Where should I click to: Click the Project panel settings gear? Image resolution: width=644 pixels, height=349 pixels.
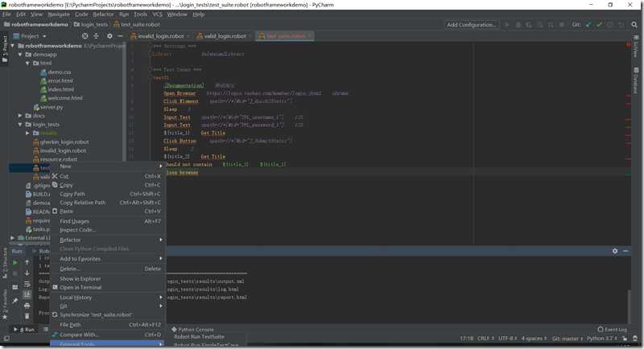click(x=109, y=36)
